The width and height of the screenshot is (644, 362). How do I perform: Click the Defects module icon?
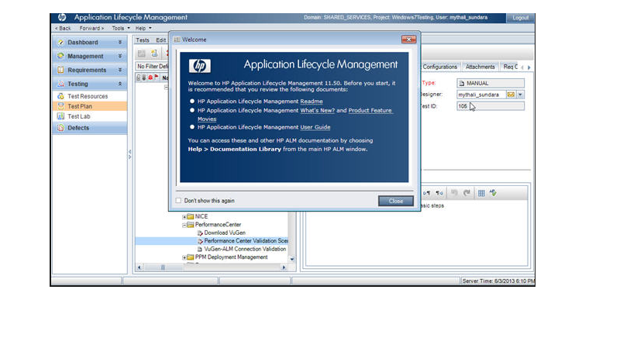click(60, 128)
